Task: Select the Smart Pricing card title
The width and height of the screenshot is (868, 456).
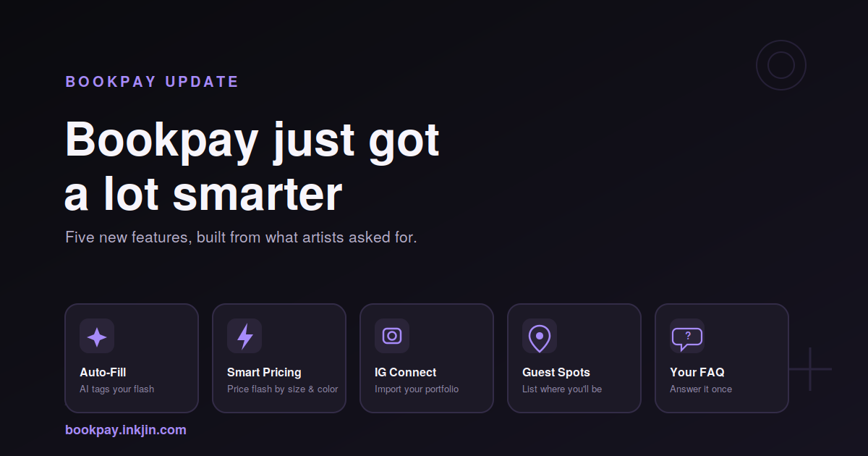Action: click(x=264, y=372)
